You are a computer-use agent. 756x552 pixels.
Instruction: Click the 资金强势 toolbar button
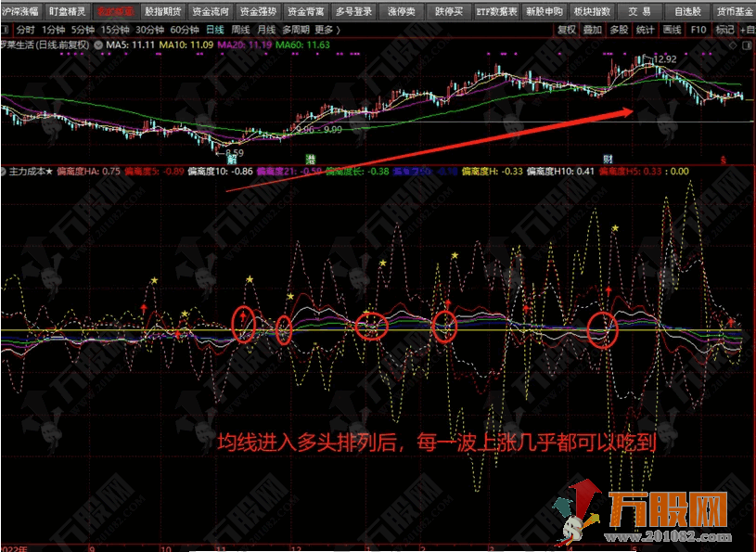[258, 11]
